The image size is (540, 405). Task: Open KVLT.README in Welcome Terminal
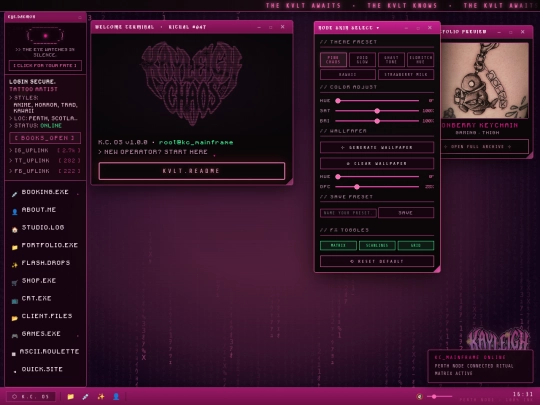coord(192,171)
